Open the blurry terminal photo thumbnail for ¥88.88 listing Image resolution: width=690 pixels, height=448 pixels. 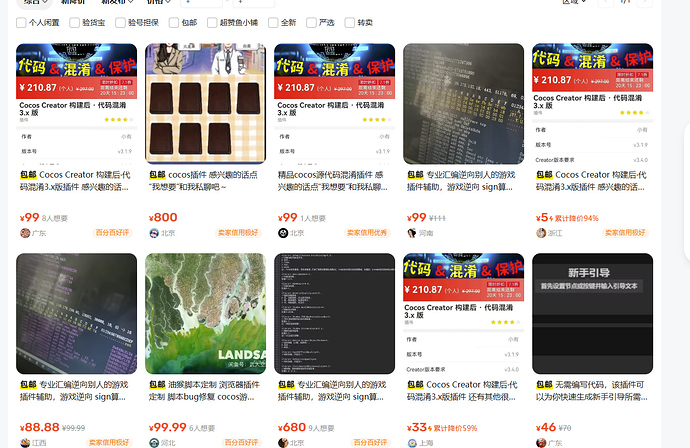(77, 313)
